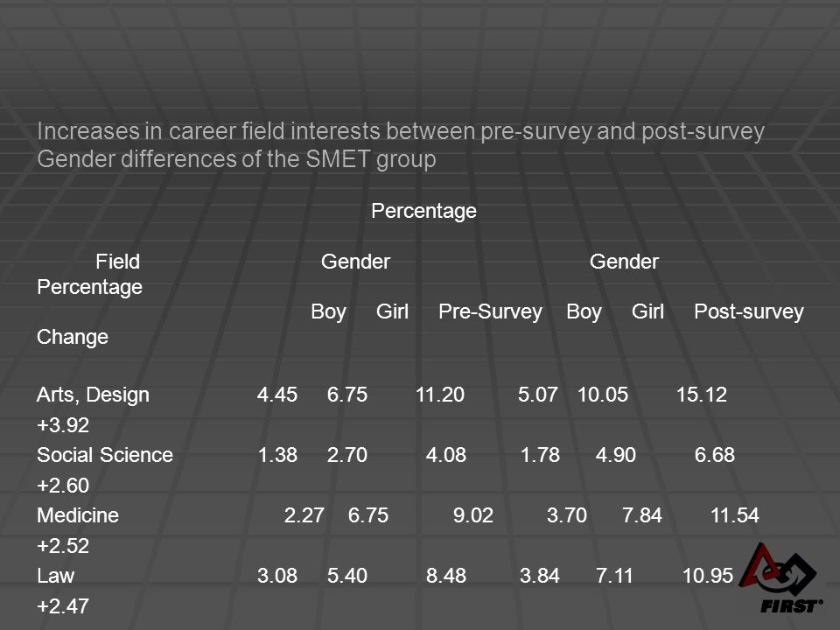Click the FIRST robotics logo

780,578
